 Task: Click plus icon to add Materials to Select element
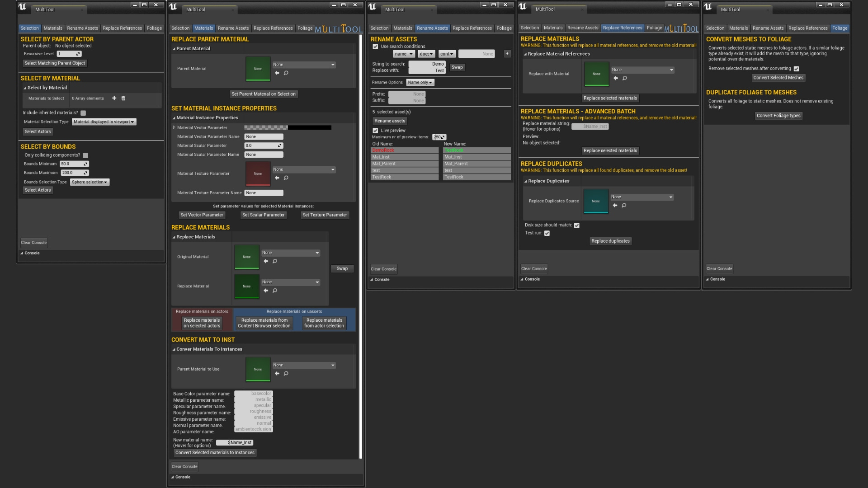pyautogui.click(x=114, y=98)
